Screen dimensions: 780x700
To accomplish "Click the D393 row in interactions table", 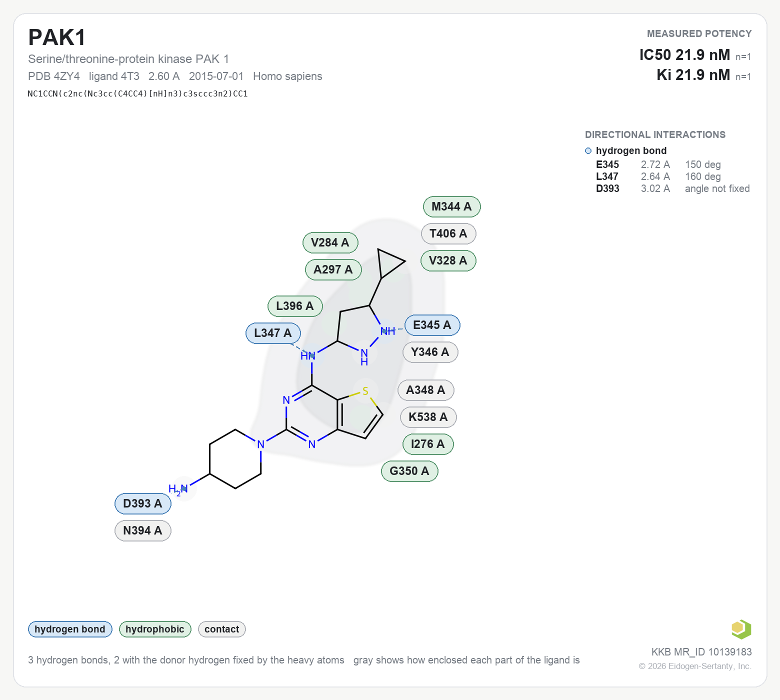I will [x=673, y=188].
